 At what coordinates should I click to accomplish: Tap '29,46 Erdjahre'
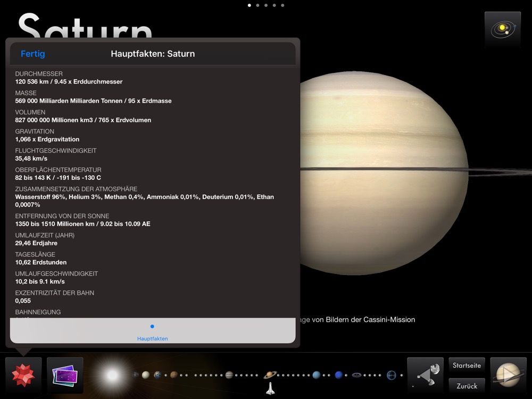click(36, 243)
